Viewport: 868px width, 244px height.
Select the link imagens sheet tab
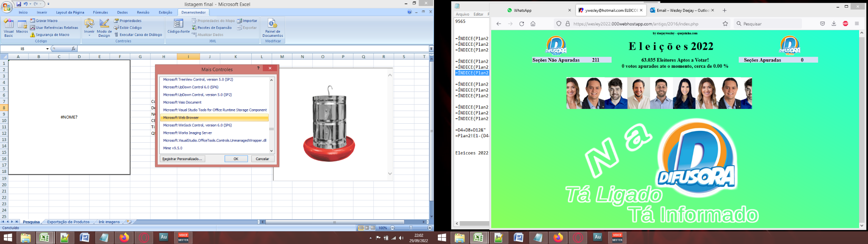point(109,222)
